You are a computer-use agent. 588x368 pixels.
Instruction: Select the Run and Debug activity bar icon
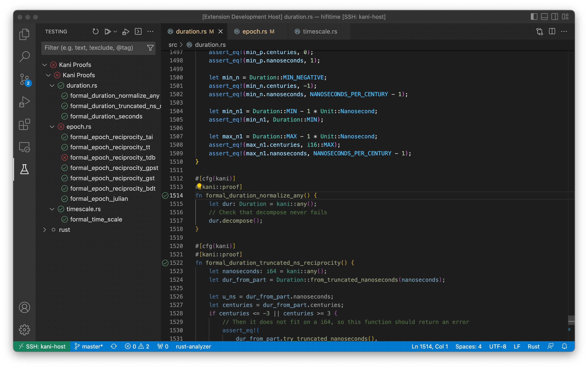click(x=24, y=102)
